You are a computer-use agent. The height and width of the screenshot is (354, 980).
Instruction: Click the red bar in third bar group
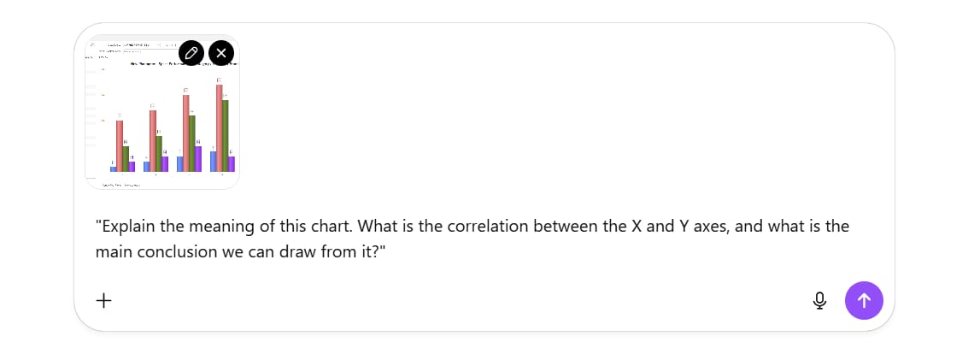[x=186, y=133]
